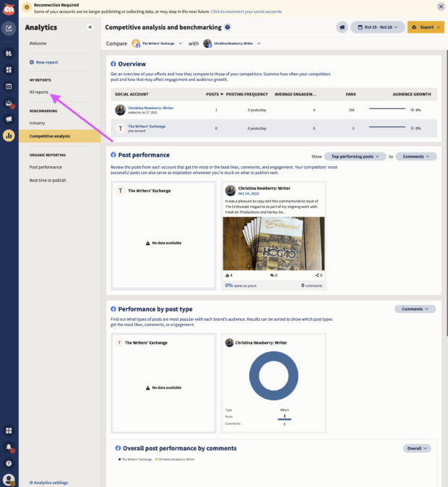Open the compose new post icon

click(9, 29)
